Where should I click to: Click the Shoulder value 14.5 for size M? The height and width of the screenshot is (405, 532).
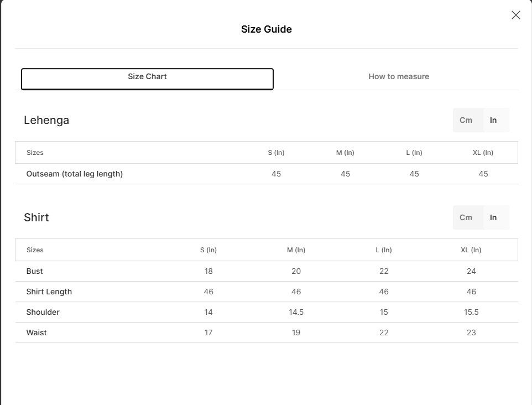tap(296, 312)
